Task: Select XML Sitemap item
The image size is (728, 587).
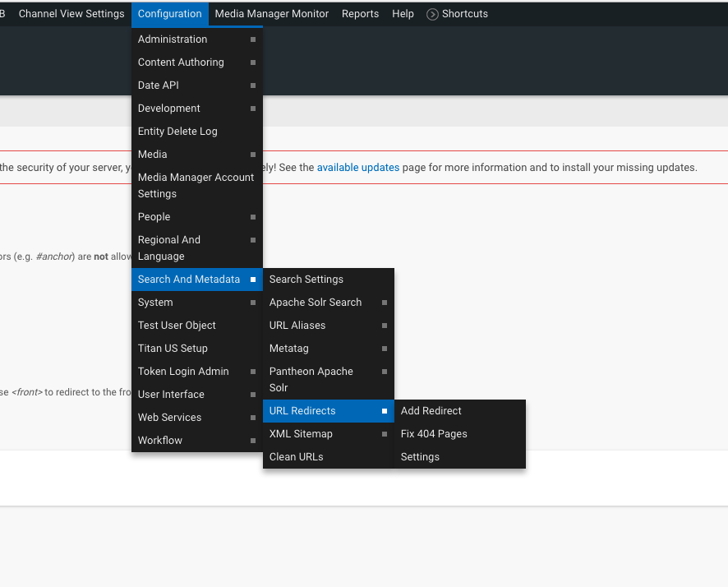Action: 328,434
